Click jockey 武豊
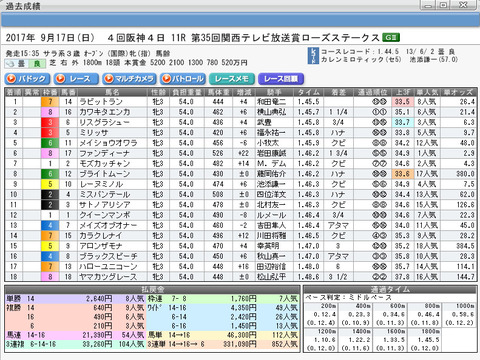The height and width of the screenshot is (360, 480). 264,122
